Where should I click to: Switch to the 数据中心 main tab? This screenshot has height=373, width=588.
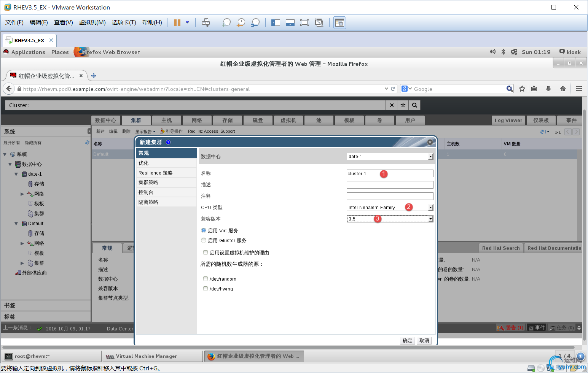[106, 120]
